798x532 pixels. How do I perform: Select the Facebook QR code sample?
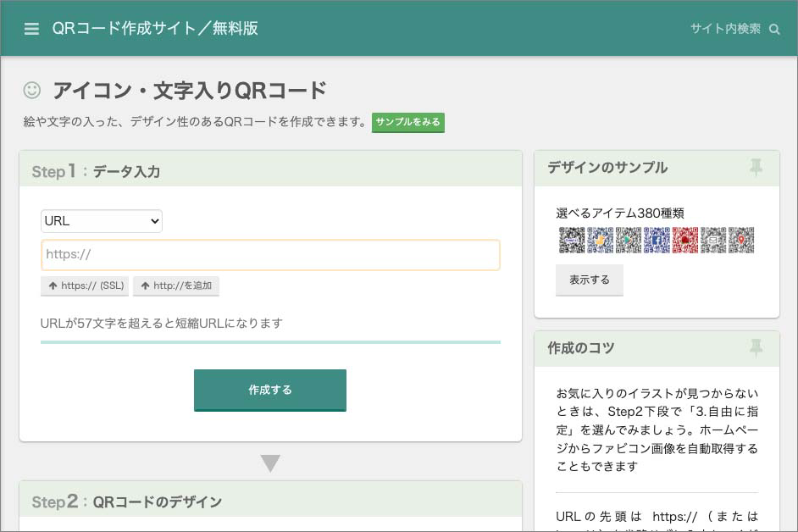pos(657,240)
